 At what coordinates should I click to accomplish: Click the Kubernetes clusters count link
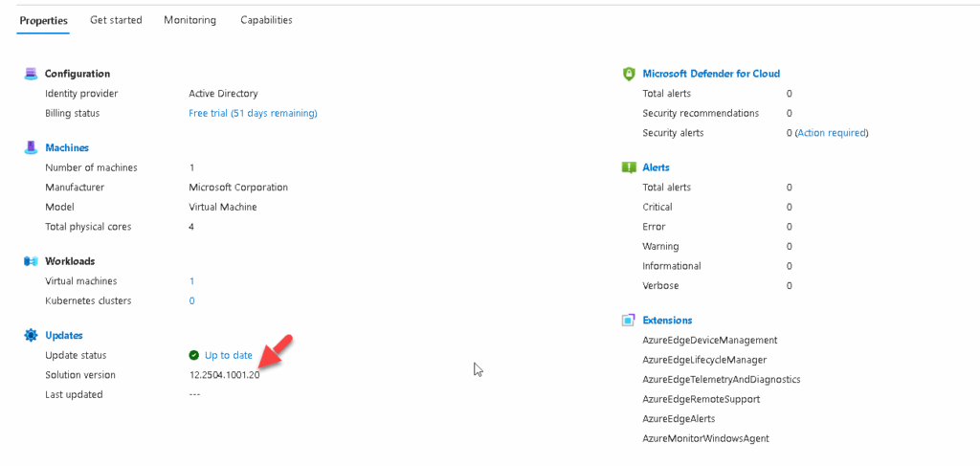click(191, 300)
